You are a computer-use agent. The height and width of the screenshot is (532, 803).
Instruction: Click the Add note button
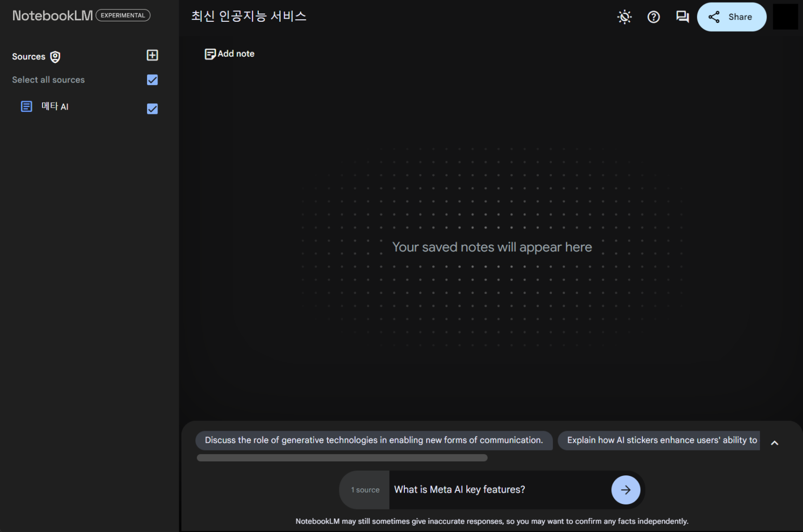click(230, 54)
